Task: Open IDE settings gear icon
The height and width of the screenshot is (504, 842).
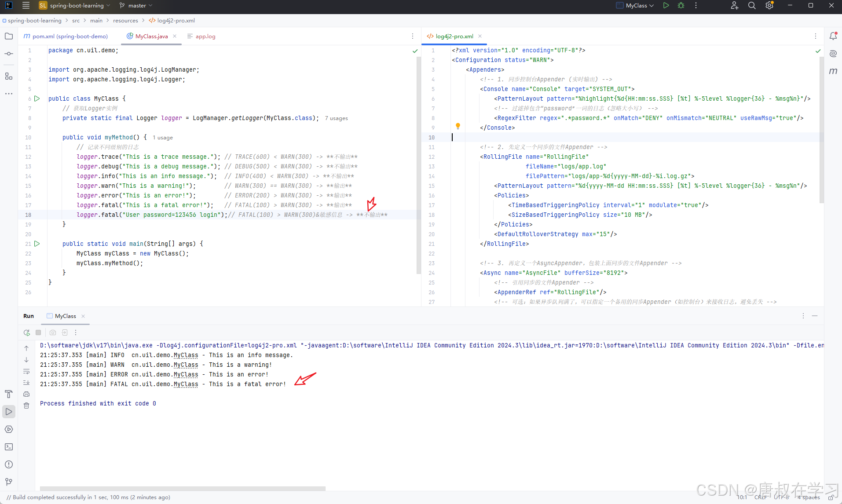Action: pos(769,6)
